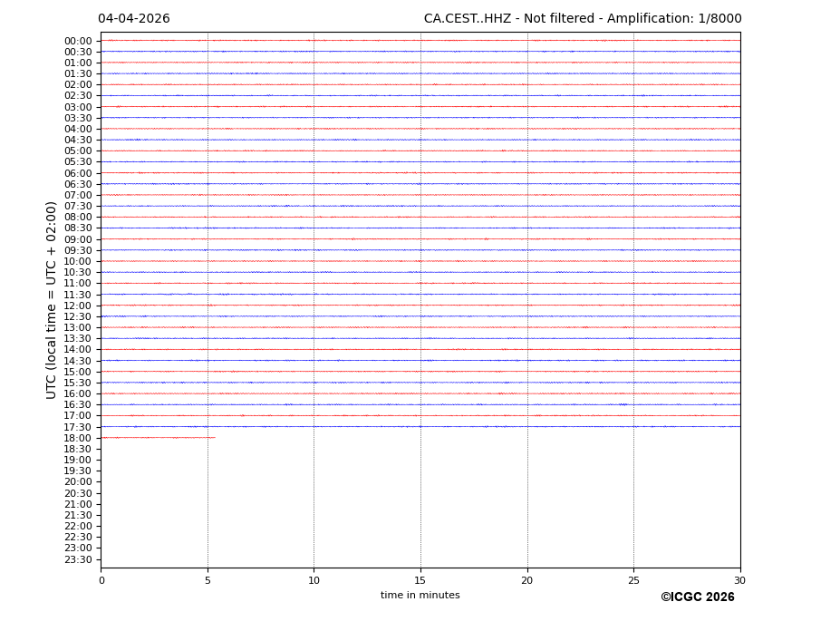Select the 21:00 time row label
The image size is (840, 631).
pos(77,504)
